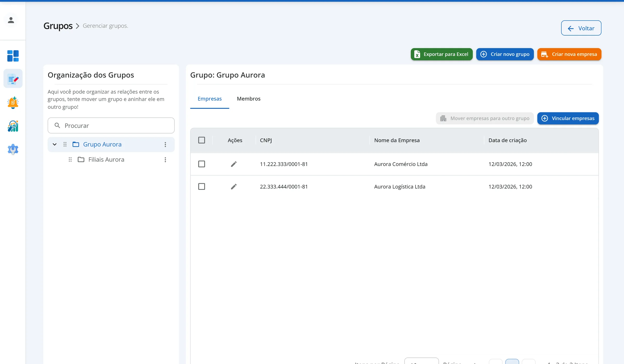624x364 pixels.
Task: Click Exportar para Excel
Action: [x=441, y=54]
